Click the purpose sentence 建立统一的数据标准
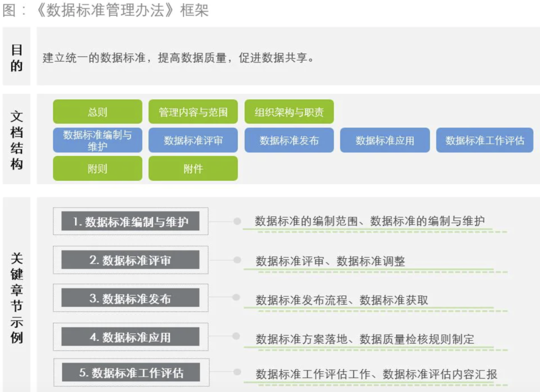 pyautogui.click(x=178, y=57)
